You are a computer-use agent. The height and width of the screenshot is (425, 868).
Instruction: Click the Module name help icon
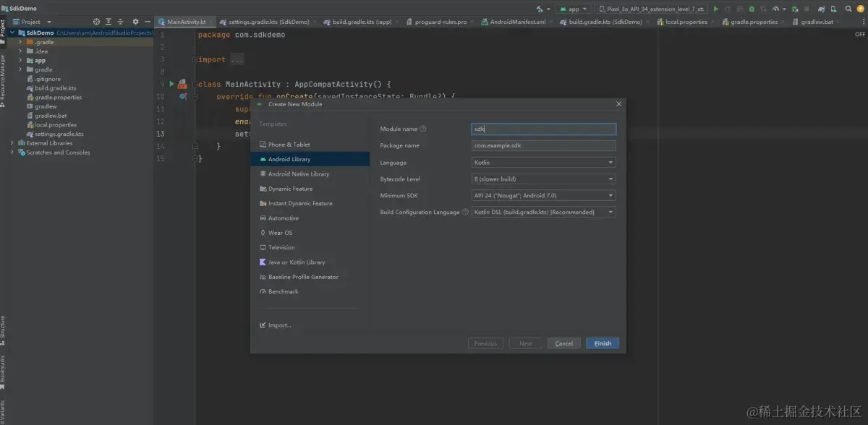click(423, 129)
